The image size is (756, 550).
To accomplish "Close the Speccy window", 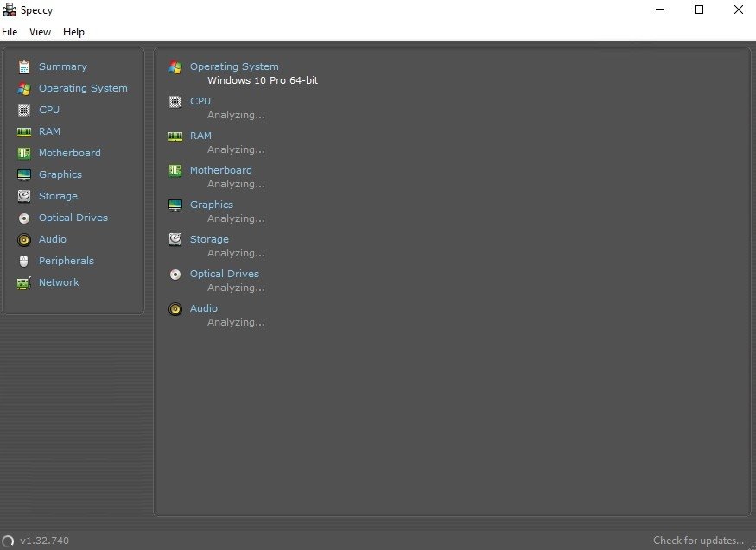I will pos(738,9).
